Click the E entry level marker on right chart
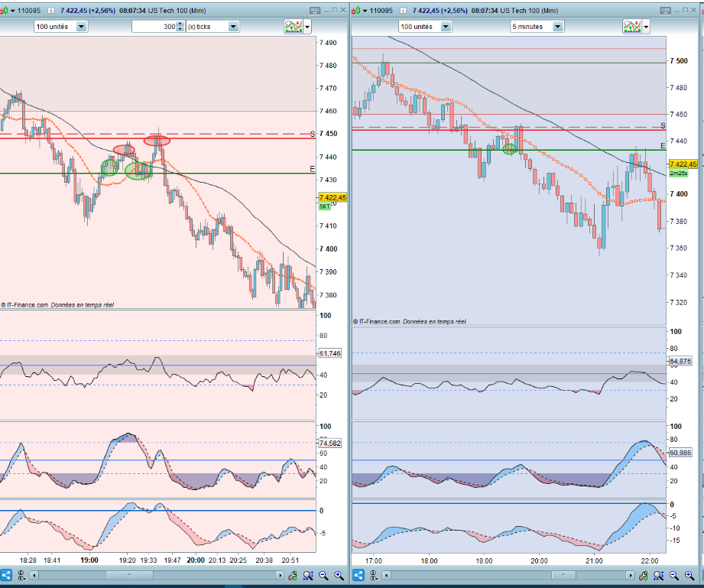The width and height of the screenshot is (704, 588). point(663,146)
